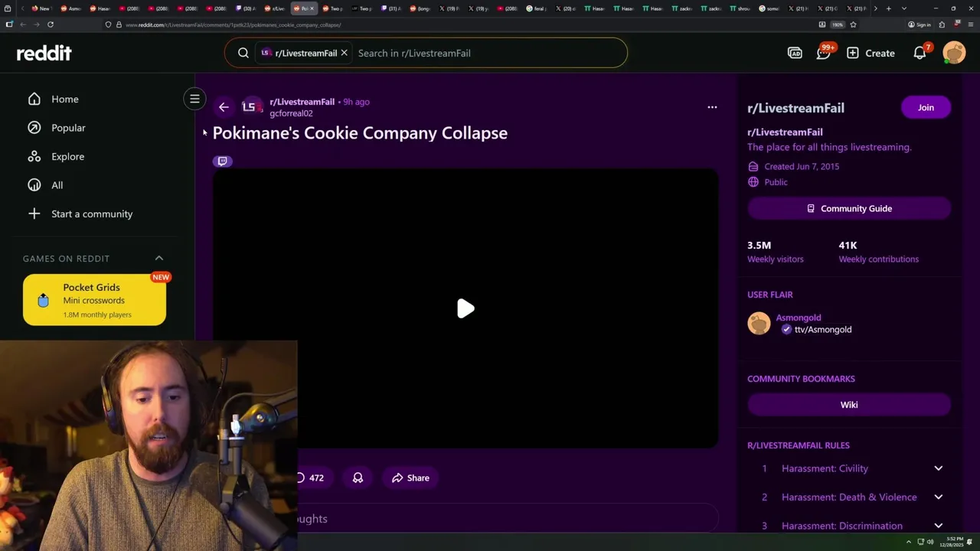Focus the Search in r/LivestreamFail field

click(488, 53)
